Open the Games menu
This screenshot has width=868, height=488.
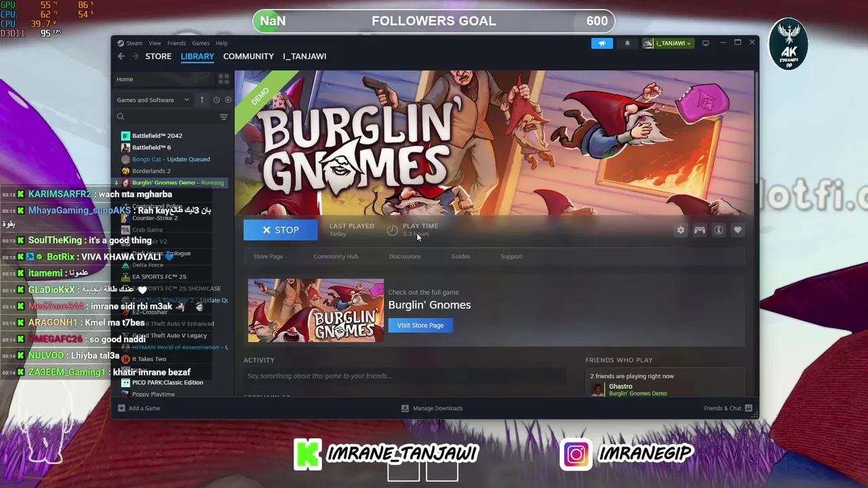coord(201,43)
